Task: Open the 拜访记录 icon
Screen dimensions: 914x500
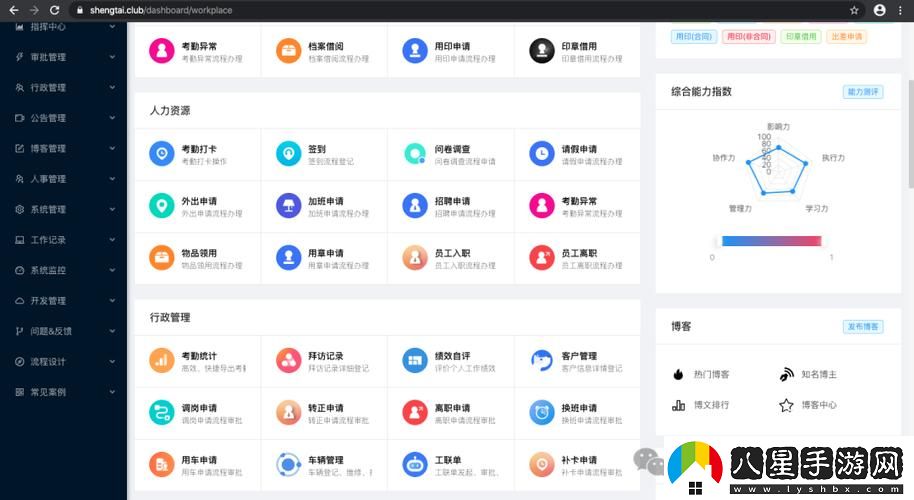Action: [x=289, y=361]
